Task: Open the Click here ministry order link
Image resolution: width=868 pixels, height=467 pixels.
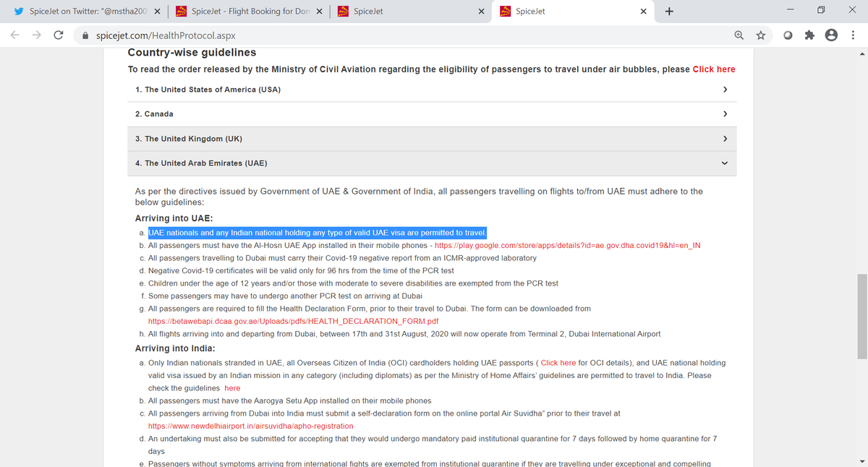Action: (714, 69)
